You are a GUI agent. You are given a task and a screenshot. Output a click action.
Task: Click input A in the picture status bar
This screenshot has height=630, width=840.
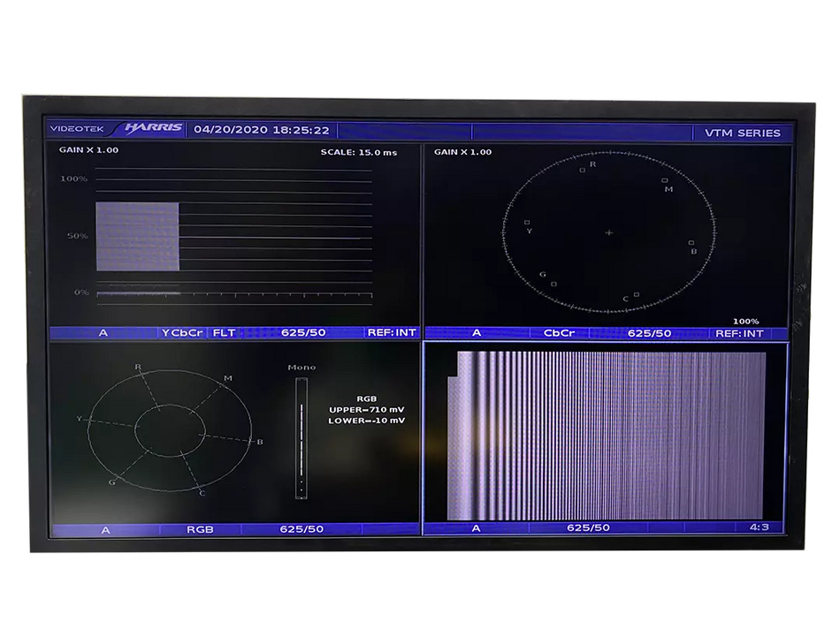coord(476,528)
